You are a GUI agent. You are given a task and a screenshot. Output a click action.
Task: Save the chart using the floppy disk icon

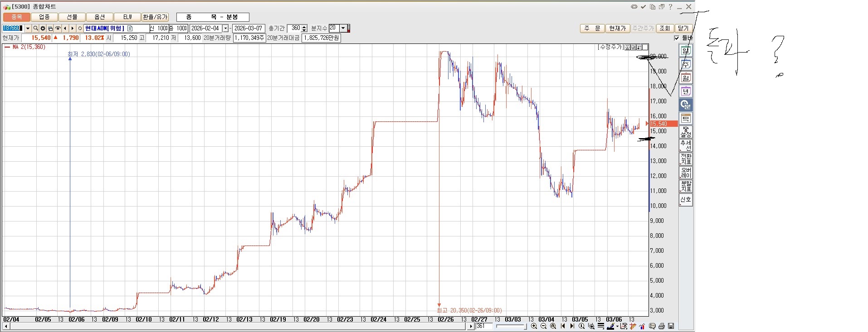[x=671, y=326]
